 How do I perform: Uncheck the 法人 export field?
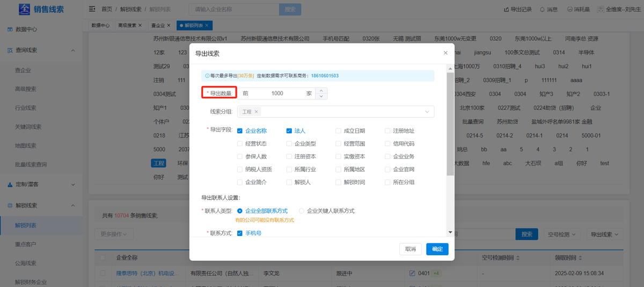pyautogui.click(x=289, y=131)
